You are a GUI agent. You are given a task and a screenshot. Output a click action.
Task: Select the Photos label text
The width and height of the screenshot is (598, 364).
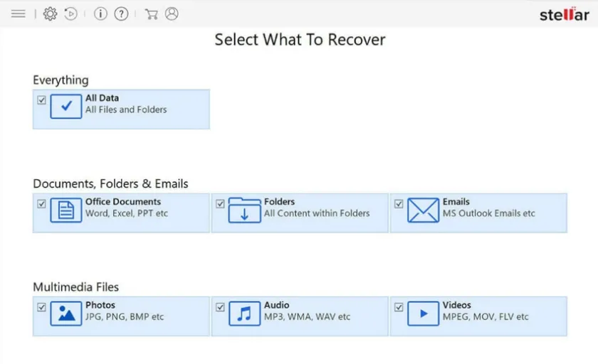coord(100,305)
